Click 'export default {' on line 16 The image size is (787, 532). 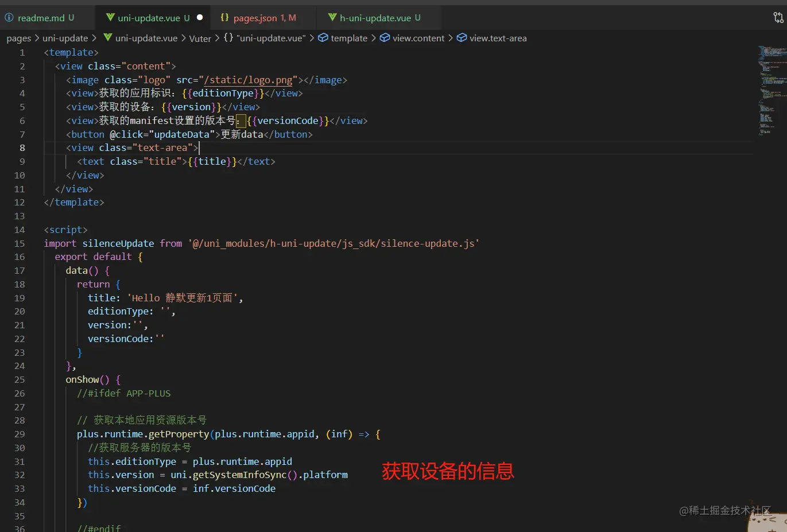pyautogui.click(x=99, y=257)
